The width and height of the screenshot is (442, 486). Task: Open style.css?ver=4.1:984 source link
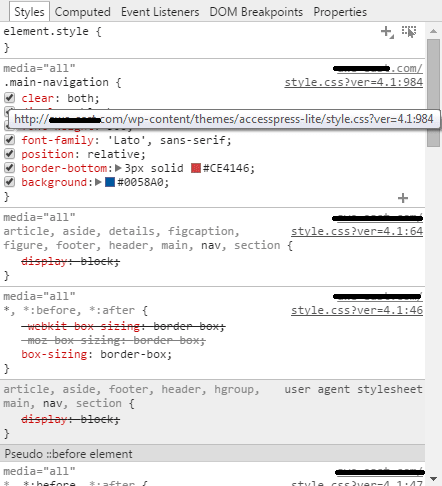click(354, 82)
